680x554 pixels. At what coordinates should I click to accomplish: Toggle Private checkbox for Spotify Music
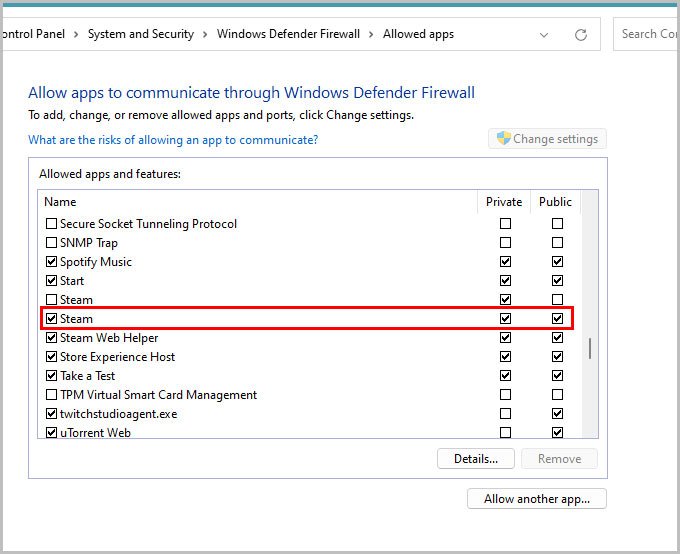click(x=505, y=262)
